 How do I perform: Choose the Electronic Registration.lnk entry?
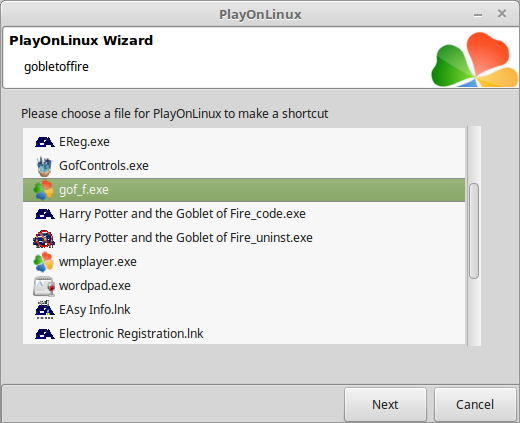[x=244, y=334]
